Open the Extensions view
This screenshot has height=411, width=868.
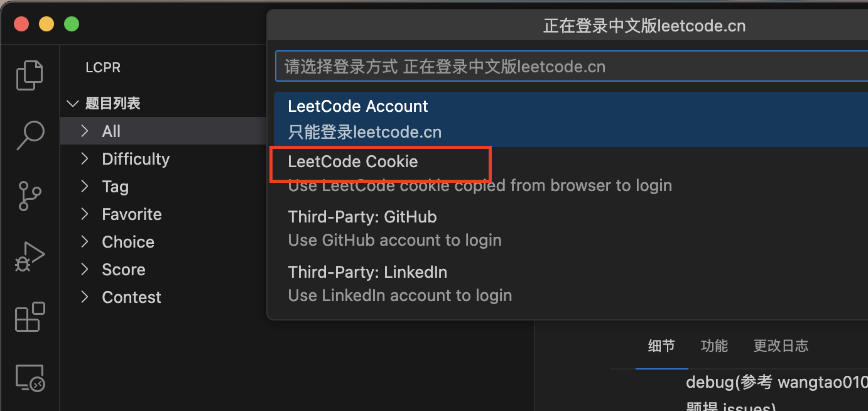click(29, 317)
